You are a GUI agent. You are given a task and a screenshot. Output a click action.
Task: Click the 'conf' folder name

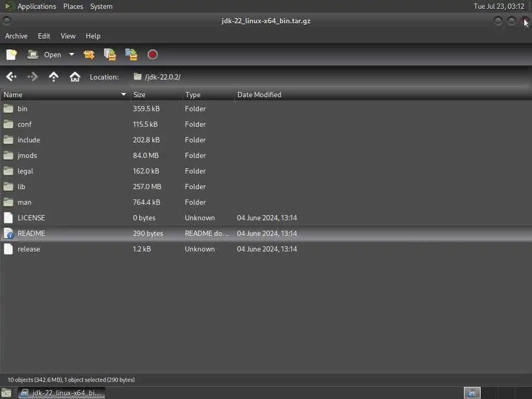pos(24,124)
